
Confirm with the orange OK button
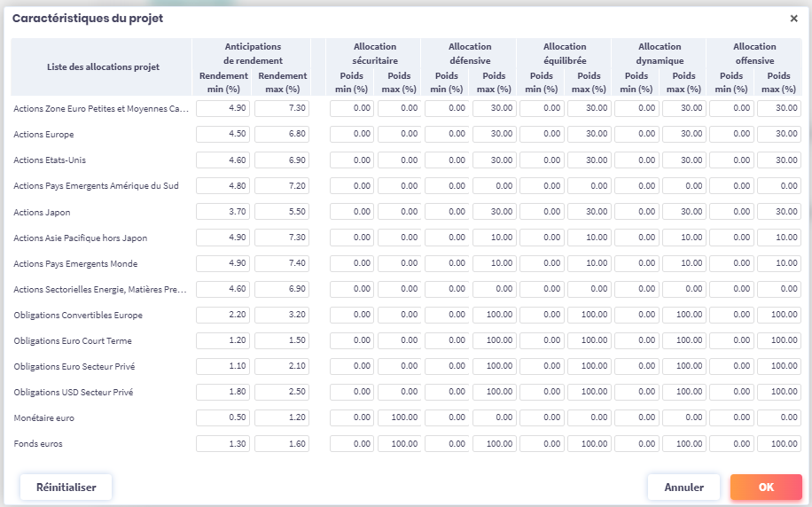click(x=766, y=487)
